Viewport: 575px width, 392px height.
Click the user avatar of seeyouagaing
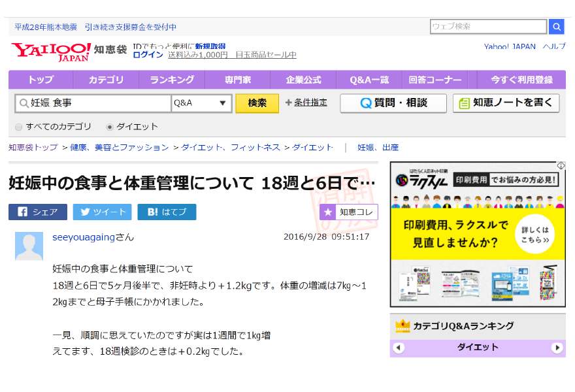point(29,246)
